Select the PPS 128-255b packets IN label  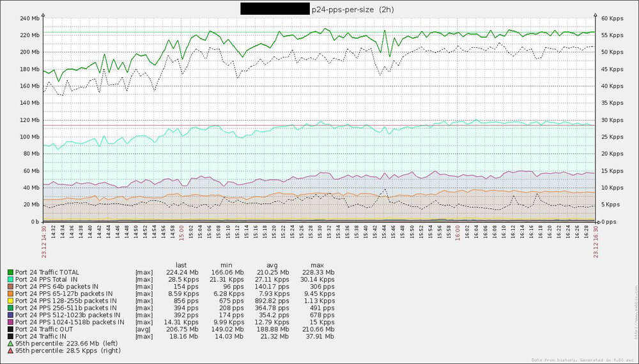66,301
